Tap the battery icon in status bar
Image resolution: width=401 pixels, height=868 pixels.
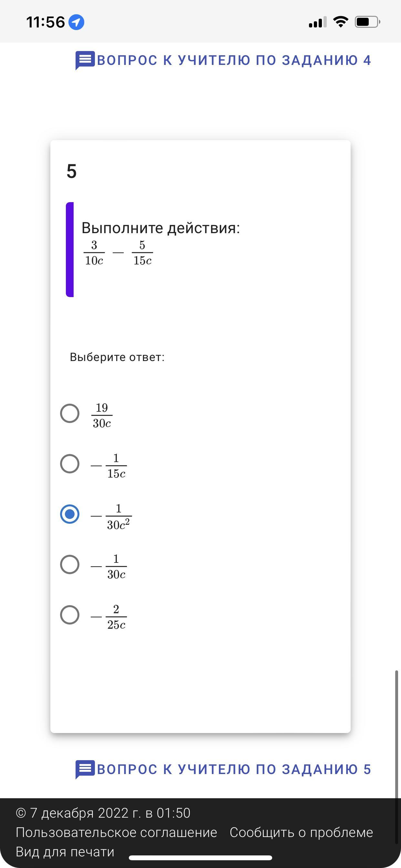367,22
